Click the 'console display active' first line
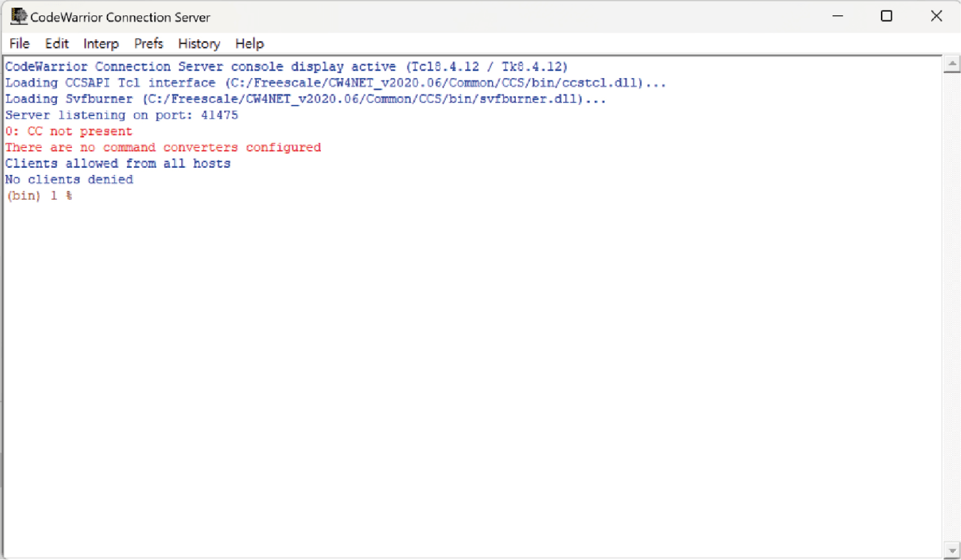 [286, 67]
